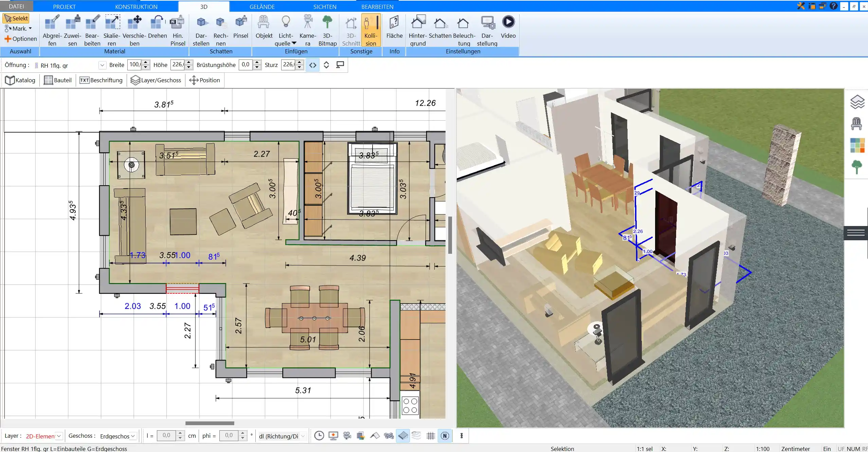868x452 pixels.
Task: Open the 3D ribbon tab
Action: pos(204,6)
